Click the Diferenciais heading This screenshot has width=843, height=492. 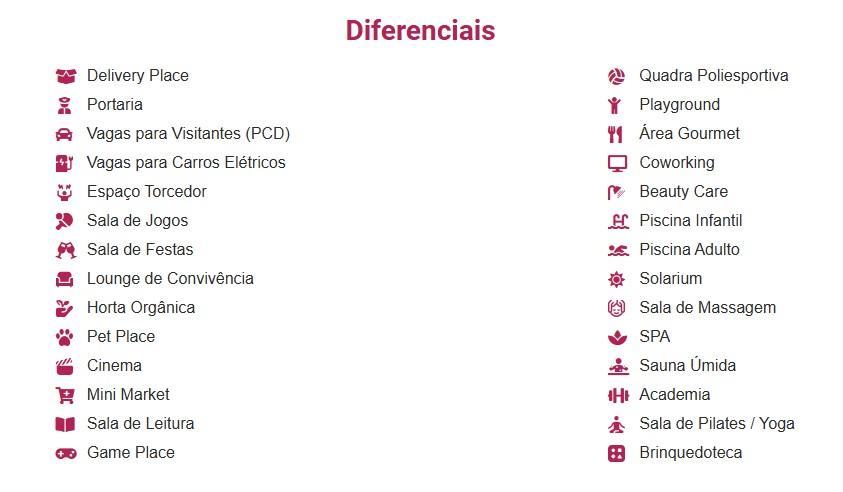[420, 30]
